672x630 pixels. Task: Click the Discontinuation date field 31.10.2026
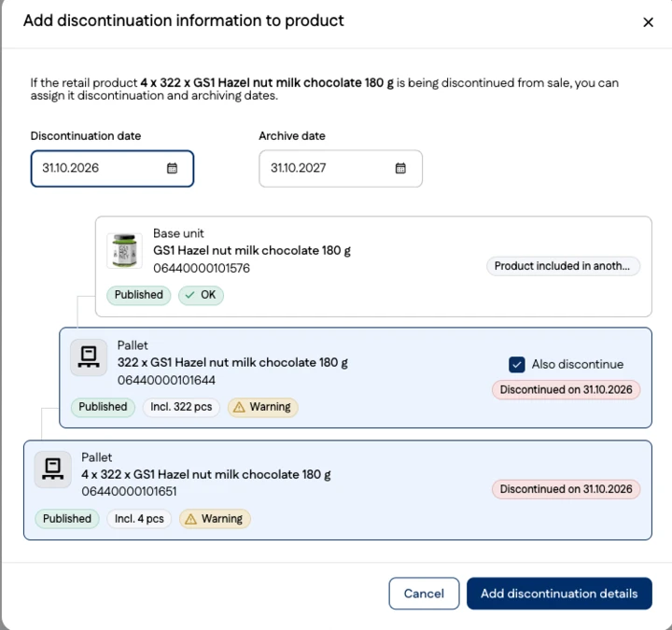point(112,168)
